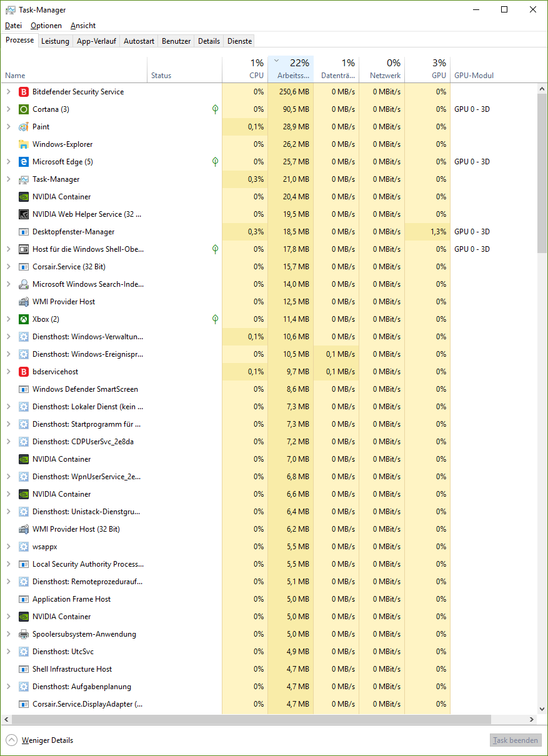Sort by the Arbeitsspeicher column header

(291, 69)
